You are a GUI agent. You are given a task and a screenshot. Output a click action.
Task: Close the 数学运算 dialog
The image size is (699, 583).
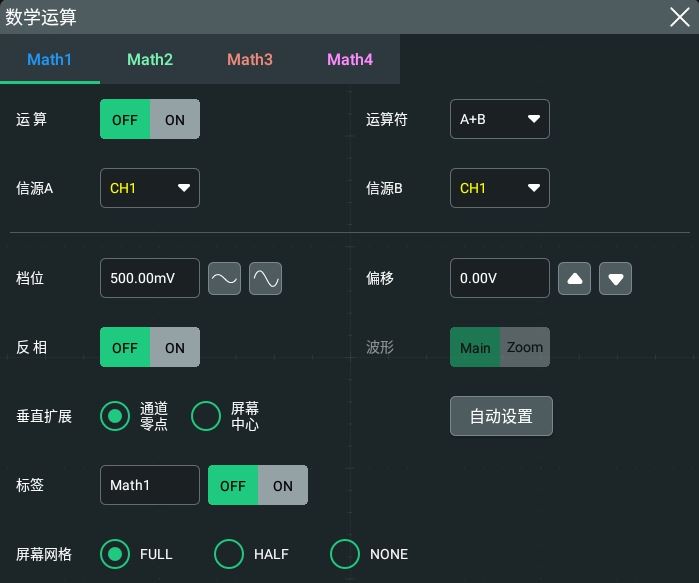pos(679,17)
